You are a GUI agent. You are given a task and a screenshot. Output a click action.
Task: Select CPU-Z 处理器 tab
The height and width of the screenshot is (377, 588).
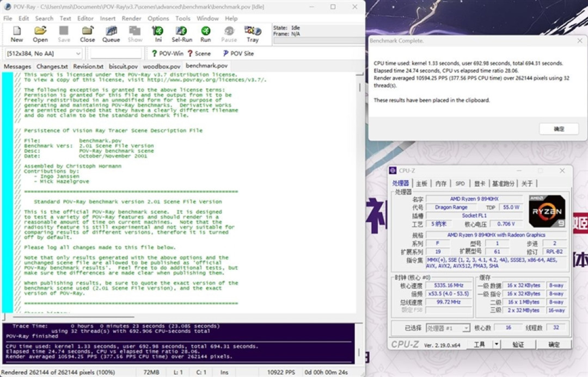[401, 183]
